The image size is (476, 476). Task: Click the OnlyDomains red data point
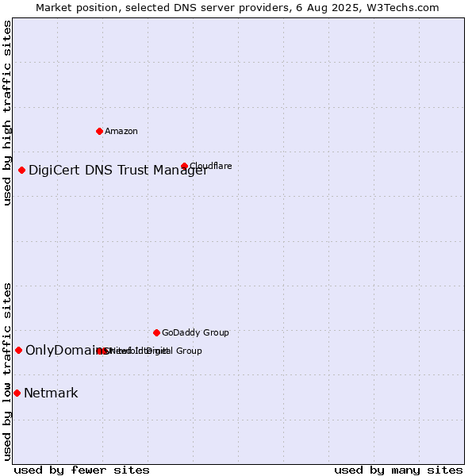tap(18, 351)
